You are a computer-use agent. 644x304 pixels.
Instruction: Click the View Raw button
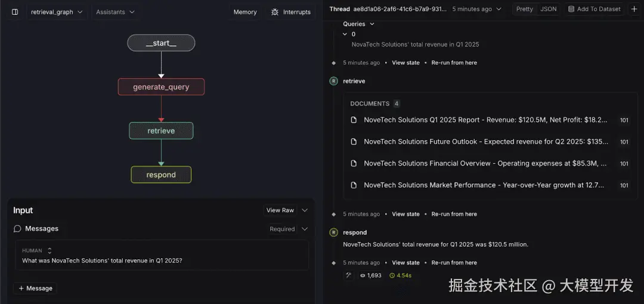[x=280, y=210]
